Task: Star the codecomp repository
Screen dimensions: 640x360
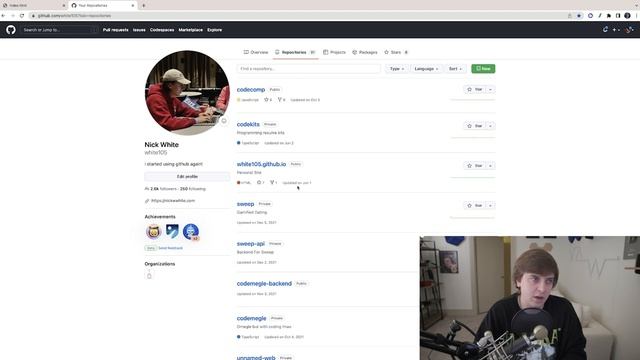Action: (x=475, y=89)
